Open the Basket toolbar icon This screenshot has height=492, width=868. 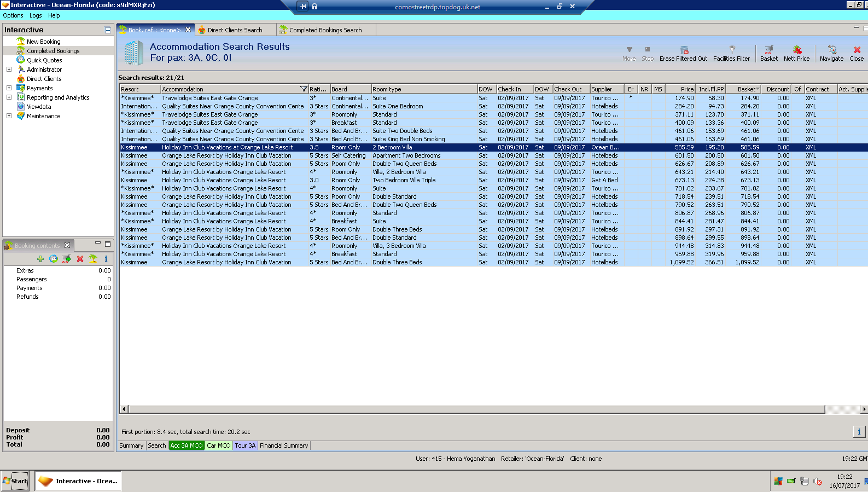pos(768,53)
